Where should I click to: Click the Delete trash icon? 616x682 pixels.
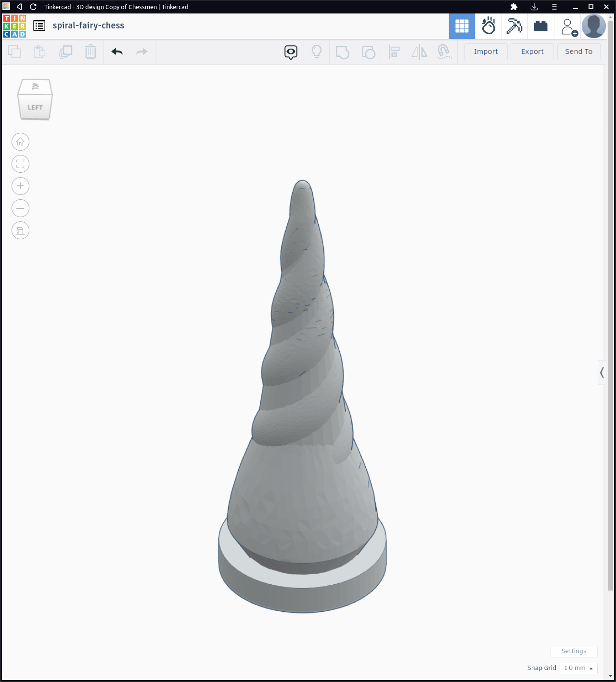pyautogui.click(x=90, y=51)
